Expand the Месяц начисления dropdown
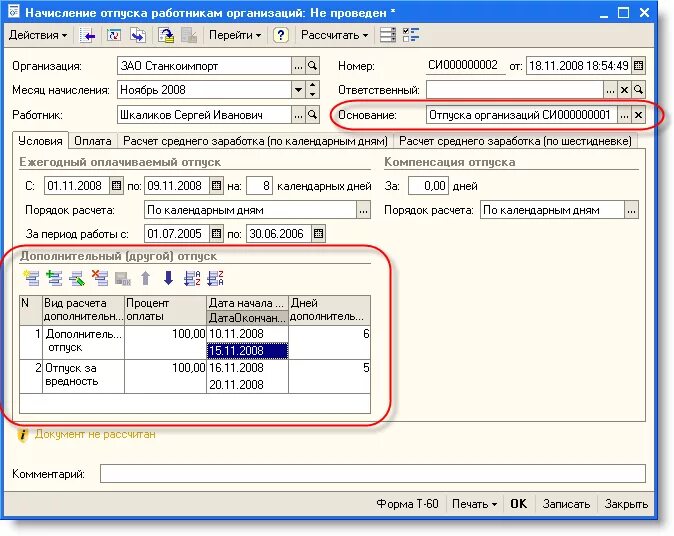The image size is (674, 536). tap(298, 90)
